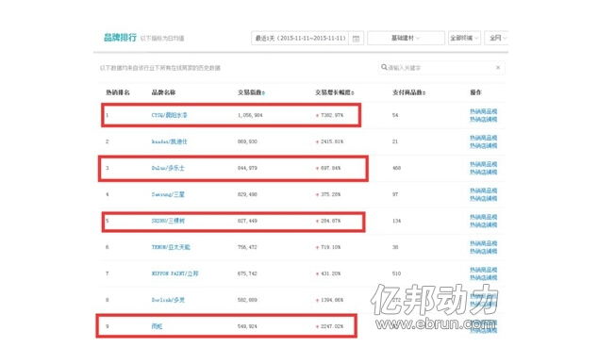Open brand link Dulux/多乐士

pyautogui.click(x=168, y=168)
